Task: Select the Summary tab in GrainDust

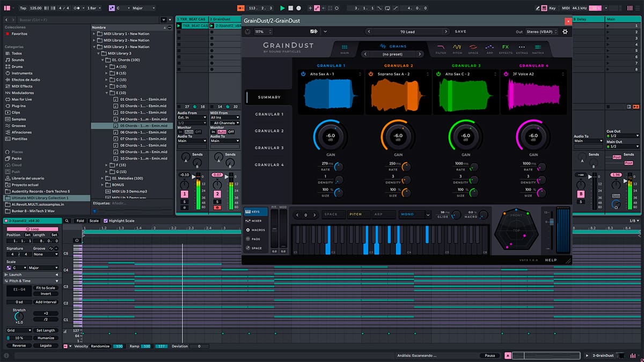Action: tap(269, 97)
